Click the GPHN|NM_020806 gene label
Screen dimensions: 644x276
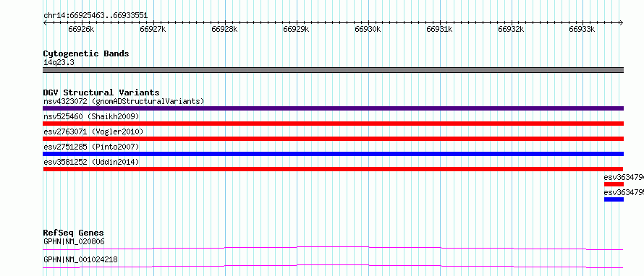74,241
